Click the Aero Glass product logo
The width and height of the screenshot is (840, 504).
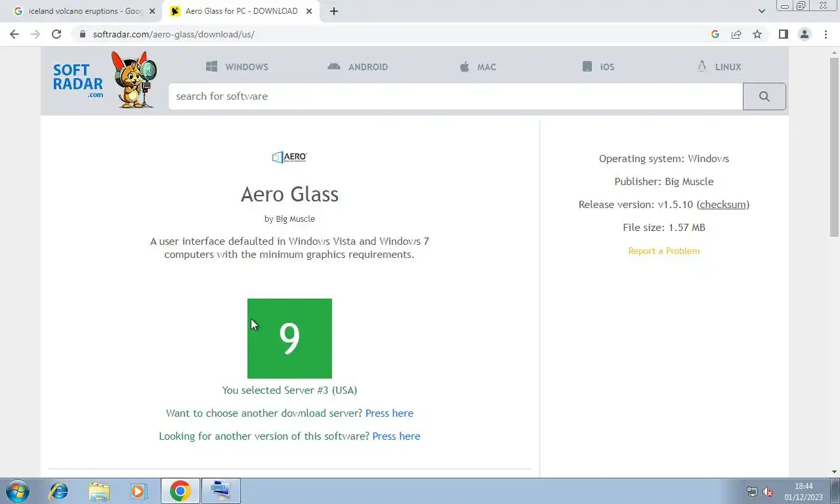click(x=289, y=157)
